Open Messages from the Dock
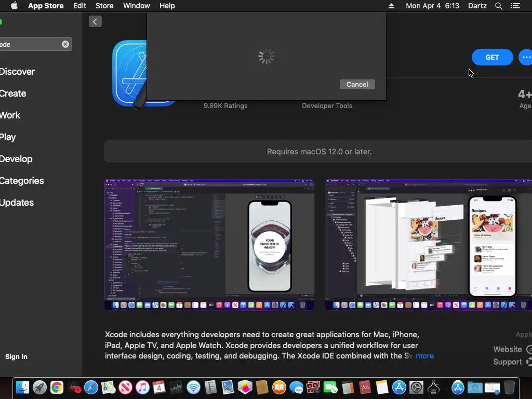This screenshot has width=532, height=399. 296,387
